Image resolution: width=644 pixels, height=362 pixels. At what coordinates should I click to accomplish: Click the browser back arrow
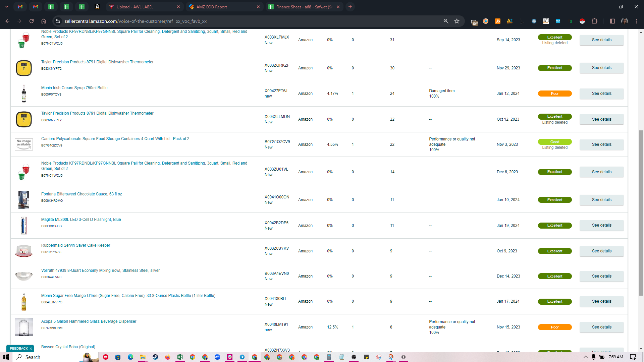(x=7, y=21)
